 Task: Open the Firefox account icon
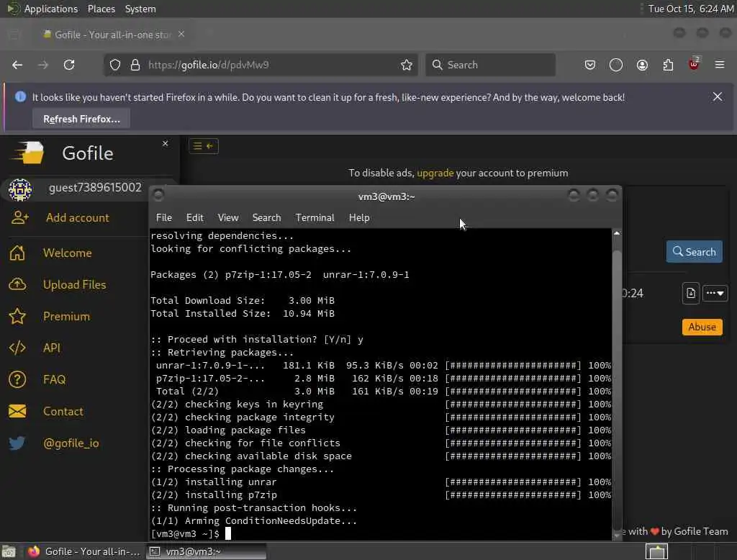(642, 65)
